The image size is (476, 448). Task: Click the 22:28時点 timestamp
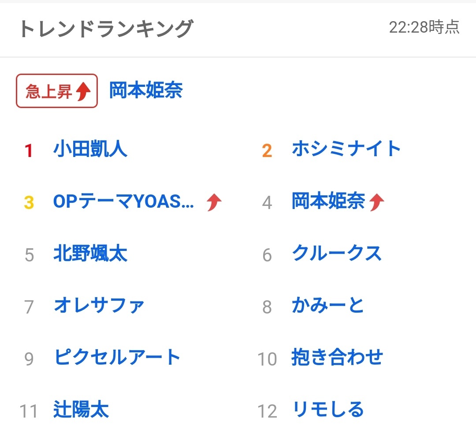(x=424, y=28)
